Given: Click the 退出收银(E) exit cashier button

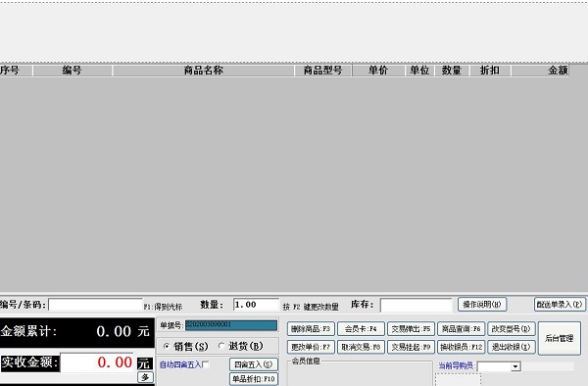Looking at the screenshot, I should click(512, 347).
